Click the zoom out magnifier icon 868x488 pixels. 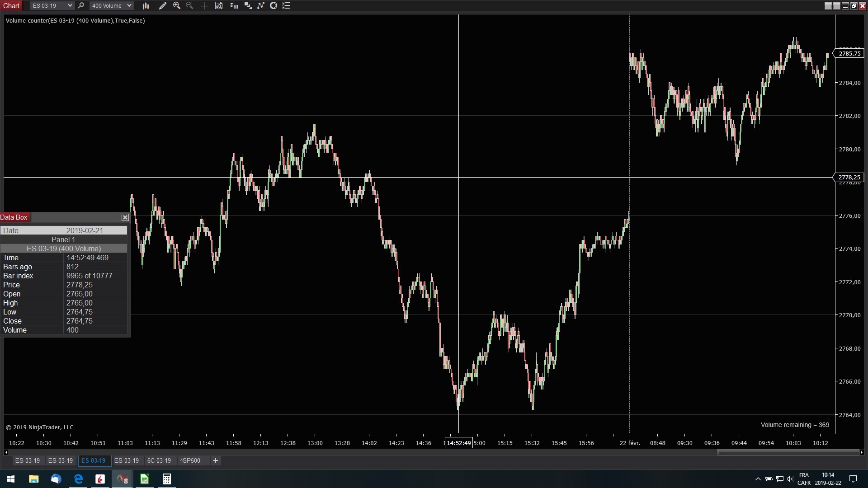pyautogui.click(x=189, y=6)
